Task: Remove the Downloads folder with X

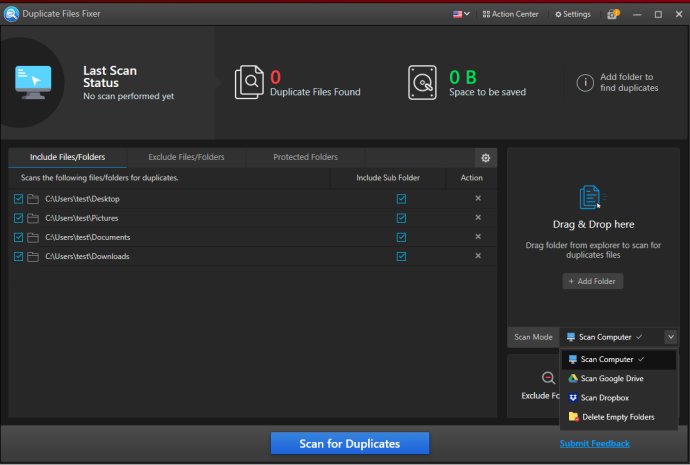Action: [x=478, y=256]
